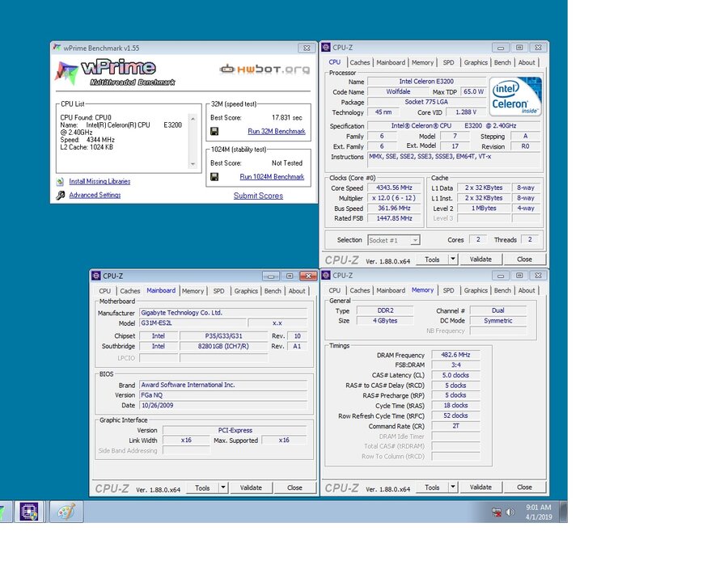Close the wPrime Benchmark window

(307, 48)
